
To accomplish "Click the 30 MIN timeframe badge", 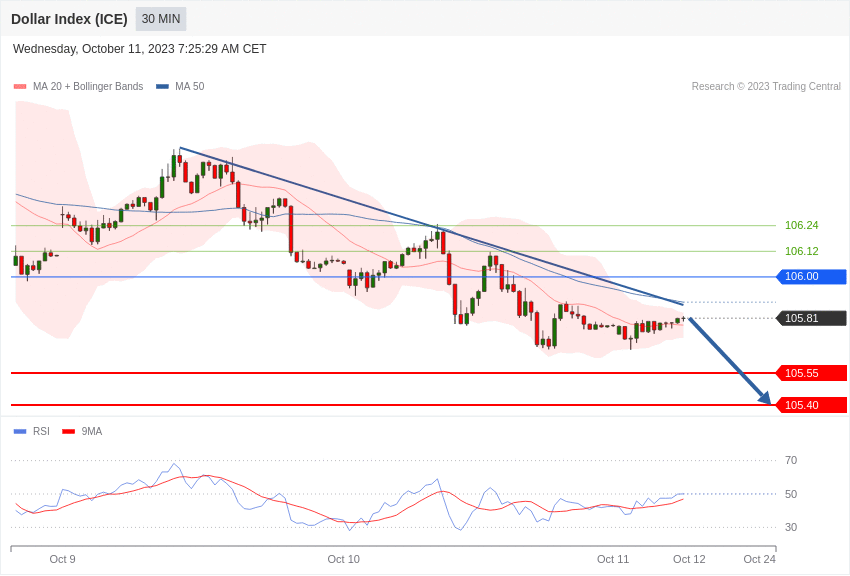I will coord(161,19).
